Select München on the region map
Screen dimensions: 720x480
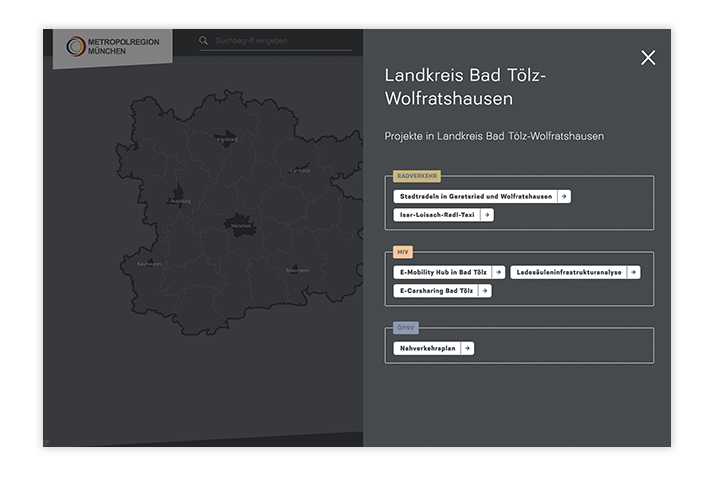[x=240, y=225]
